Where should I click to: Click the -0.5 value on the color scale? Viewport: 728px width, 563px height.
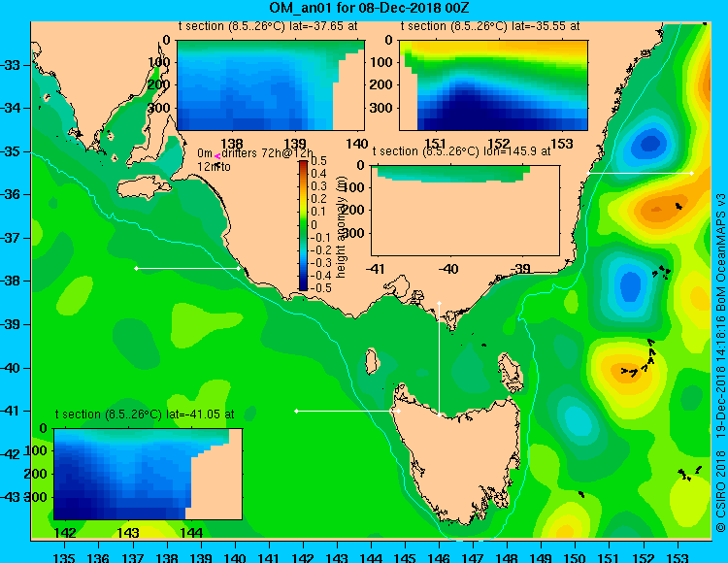[320, 287]
